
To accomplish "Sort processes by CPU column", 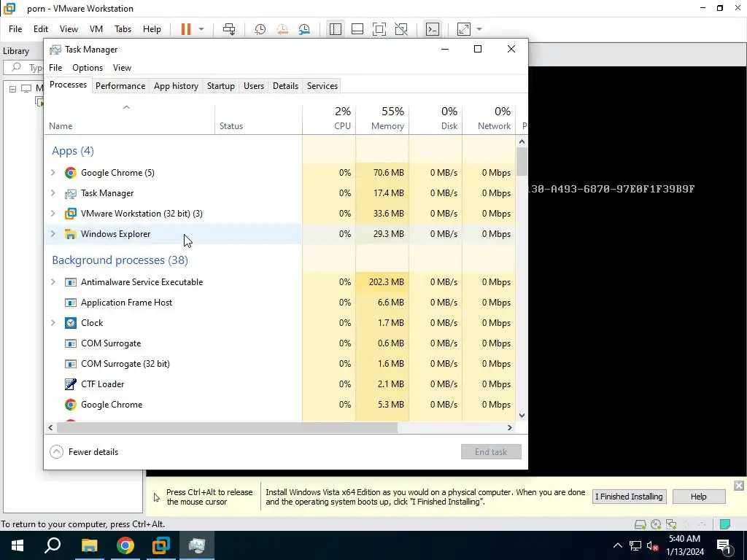I will (x=329, y=119).
